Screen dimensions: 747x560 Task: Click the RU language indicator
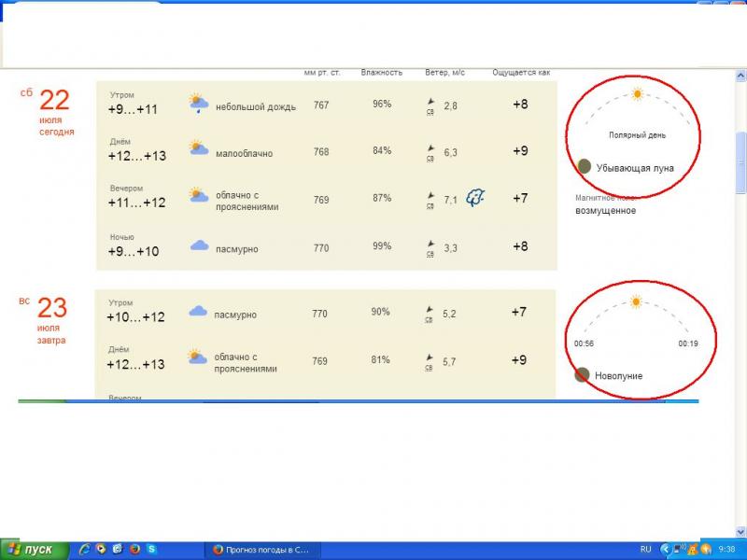click(x=645, y=550)
